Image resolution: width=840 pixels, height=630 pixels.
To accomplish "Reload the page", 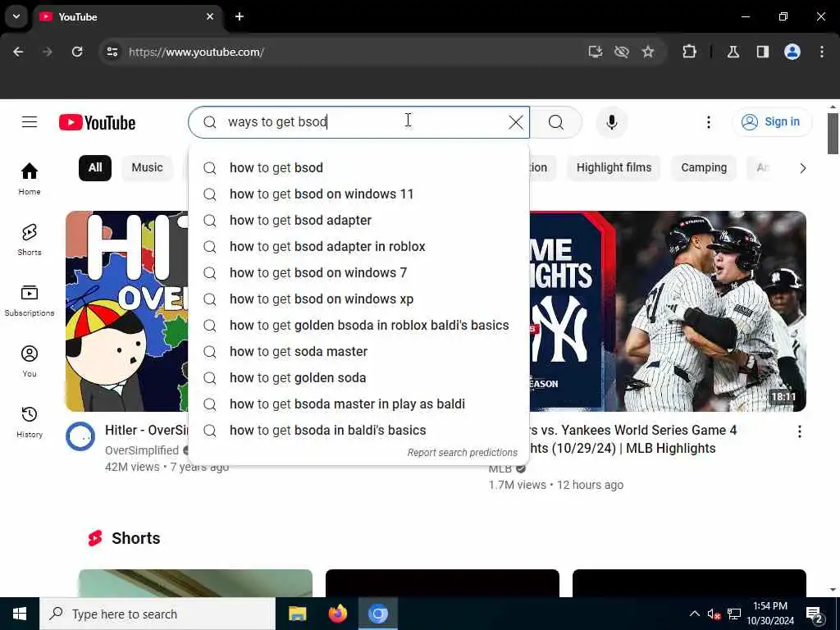I will pyautogui.click(x=77, y=52).
